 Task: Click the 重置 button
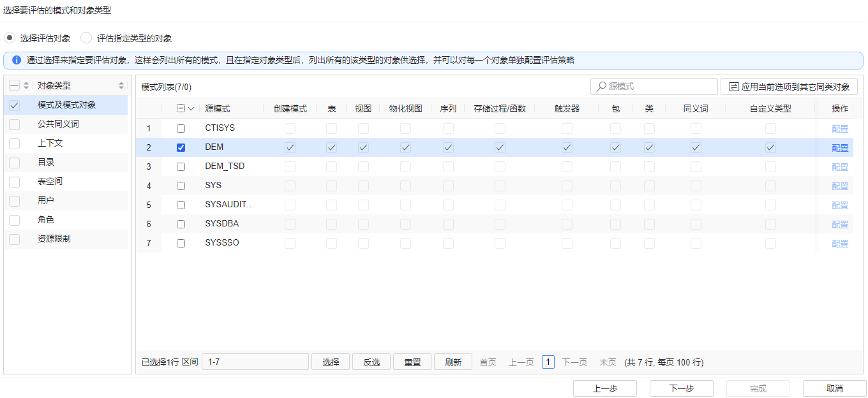tap(412, 362)
